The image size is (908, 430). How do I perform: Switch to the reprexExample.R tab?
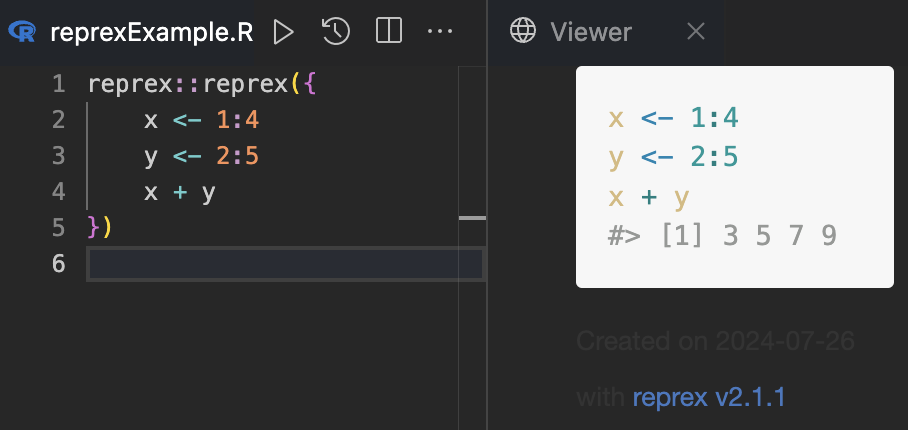150,32
